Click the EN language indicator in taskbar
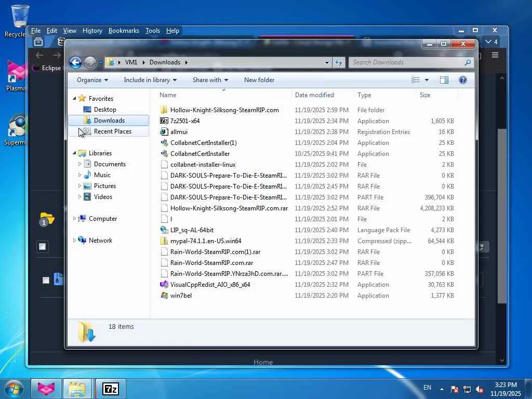 click(x=427, y=388)
